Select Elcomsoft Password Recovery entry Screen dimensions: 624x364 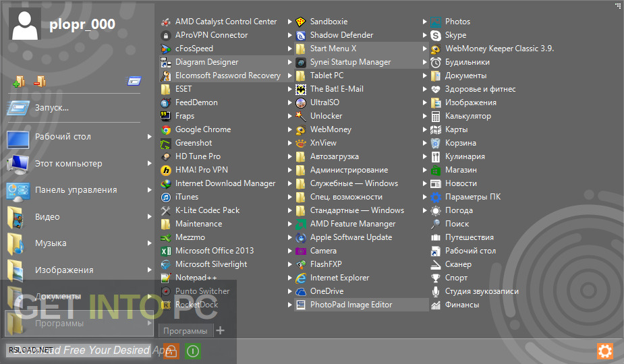pyautogui.click(x=226, y=75)
